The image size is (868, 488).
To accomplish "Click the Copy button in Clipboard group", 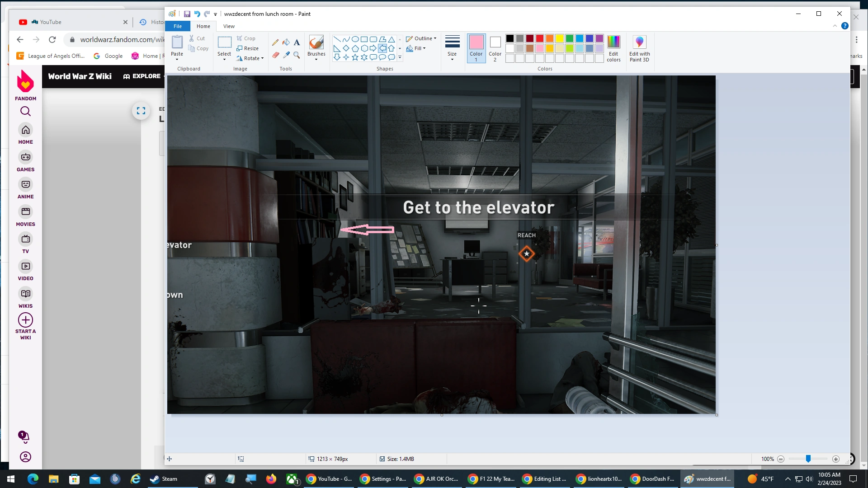I will 198,48.
